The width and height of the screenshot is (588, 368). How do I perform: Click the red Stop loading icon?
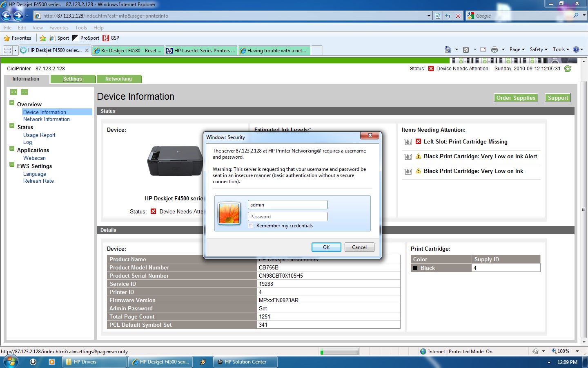coord(458,16)
